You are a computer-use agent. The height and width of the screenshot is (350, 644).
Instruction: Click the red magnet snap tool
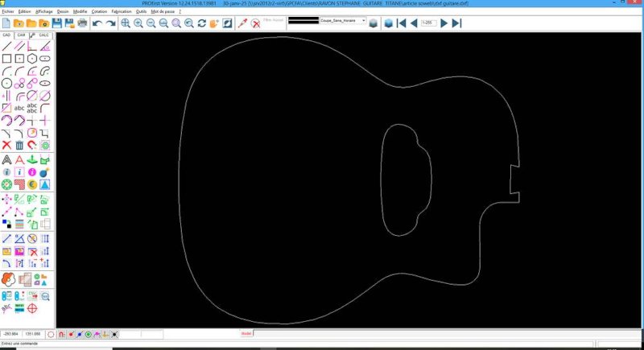coord(32,145)
